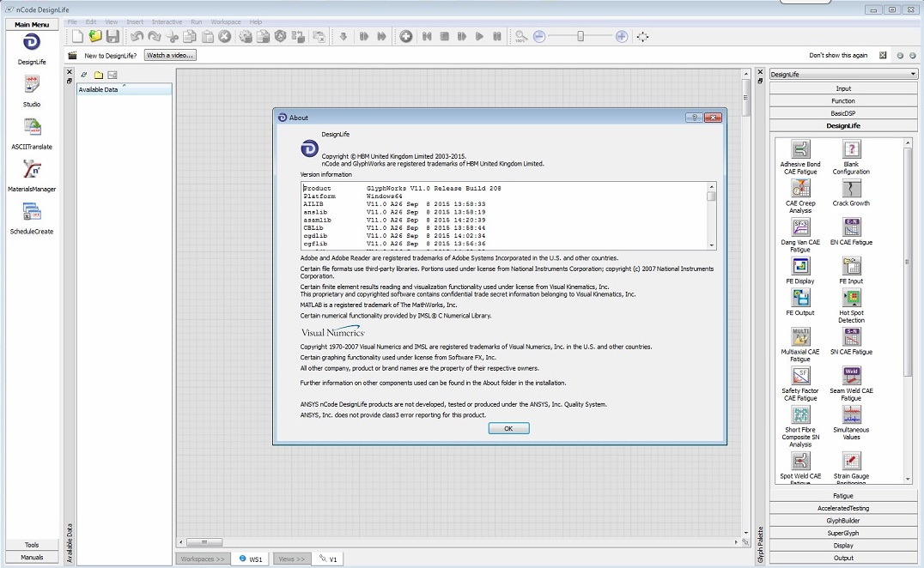This screenshot has height=568, width=924.
Task: Click the zoom slider handle in toolbar
Action: tap(581, 37)
